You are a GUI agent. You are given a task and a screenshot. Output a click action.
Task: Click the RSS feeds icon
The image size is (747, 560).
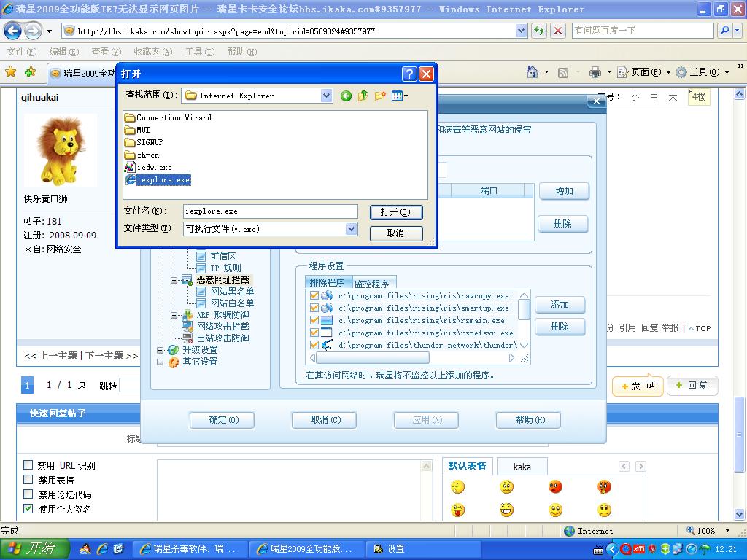tap(563, 72)
